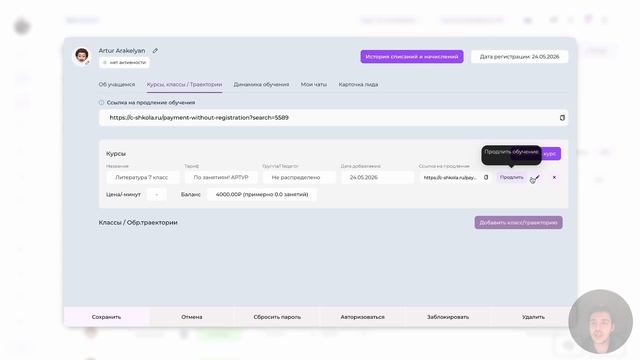Click the Курсы section heading
Screen dimensions: 640x360
[x=116, y=154]
